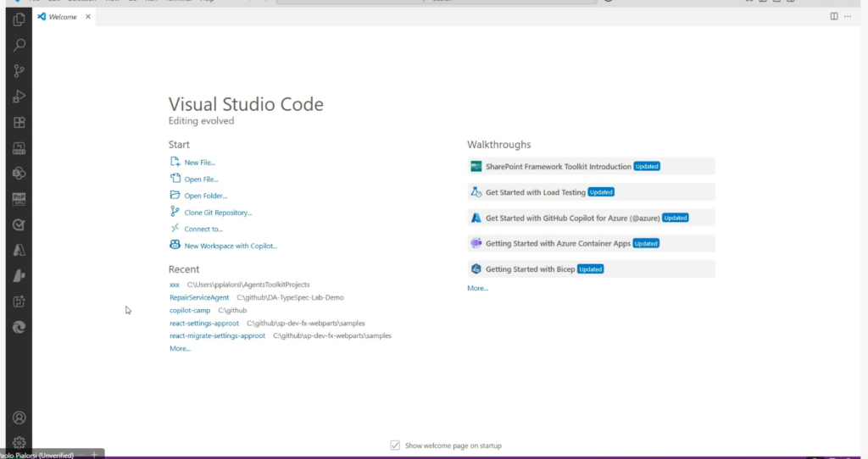Show More recent folders
Image resolution: width=868 pixels, height=459 pixels.
coord(180,348)
